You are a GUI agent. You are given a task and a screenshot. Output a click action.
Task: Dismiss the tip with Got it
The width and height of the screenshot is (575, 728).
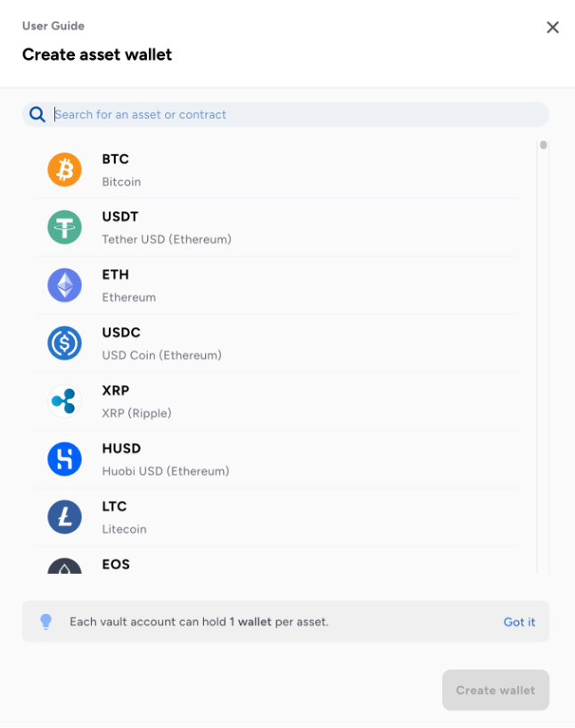(x=519, y=622)
